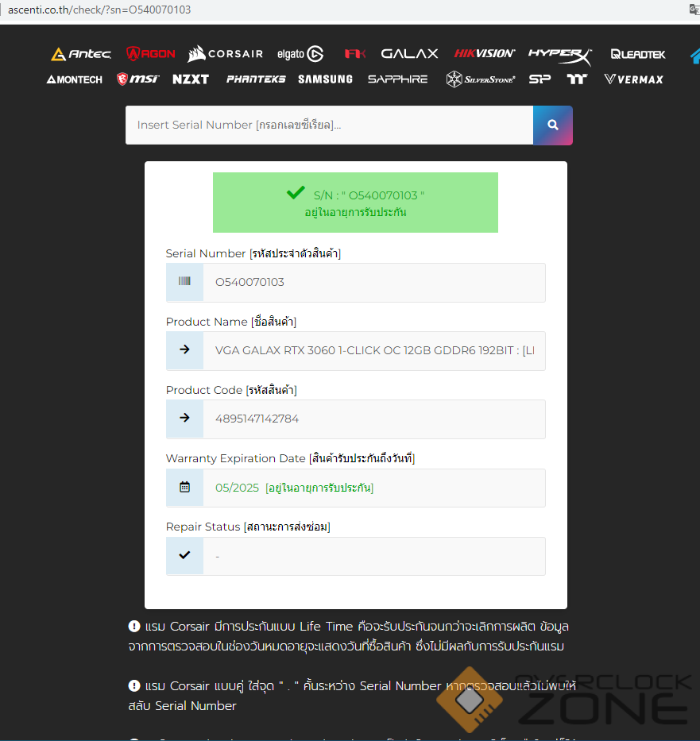The width and height of the screenshot is (700, 741).
Task: Select the GALAX brand logo
Action: coord(410,54)
